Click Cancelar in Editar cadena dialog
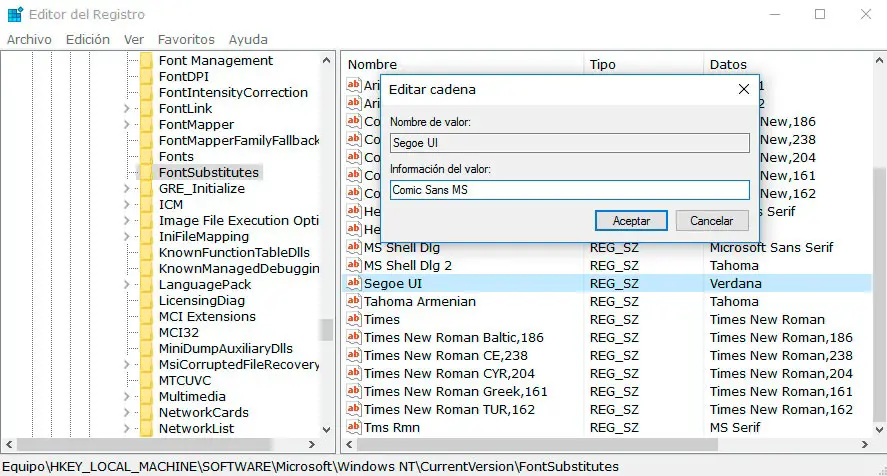The width and height of the screenshot is (887, 476). [712, 221]
